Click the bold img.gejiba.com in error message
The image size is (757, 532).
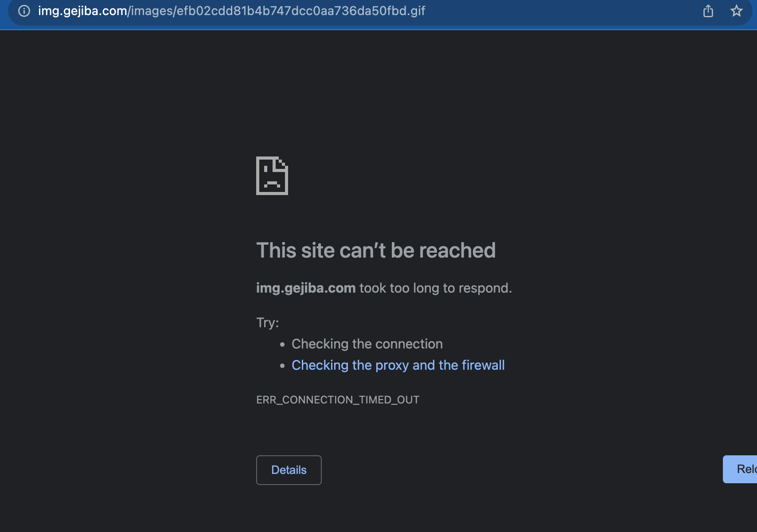(x=305, y=288)
